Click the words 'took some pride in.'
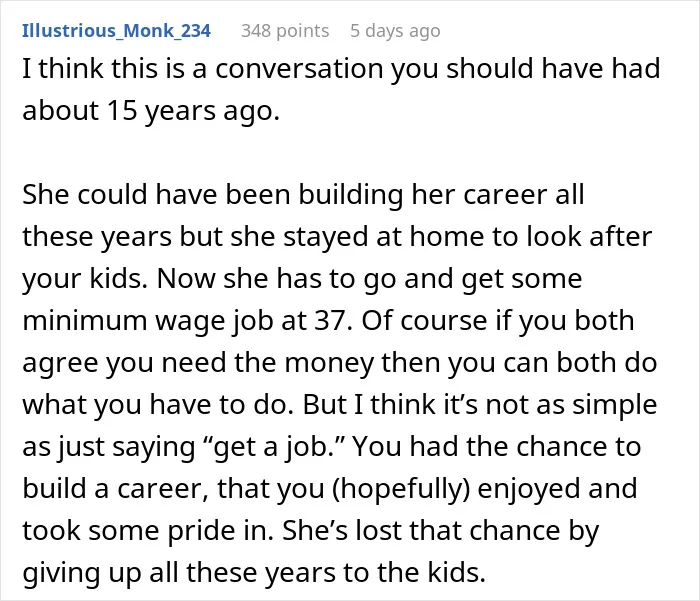Image resolution: width=700 pixels, height=601 pixels. tap(148, 530)
